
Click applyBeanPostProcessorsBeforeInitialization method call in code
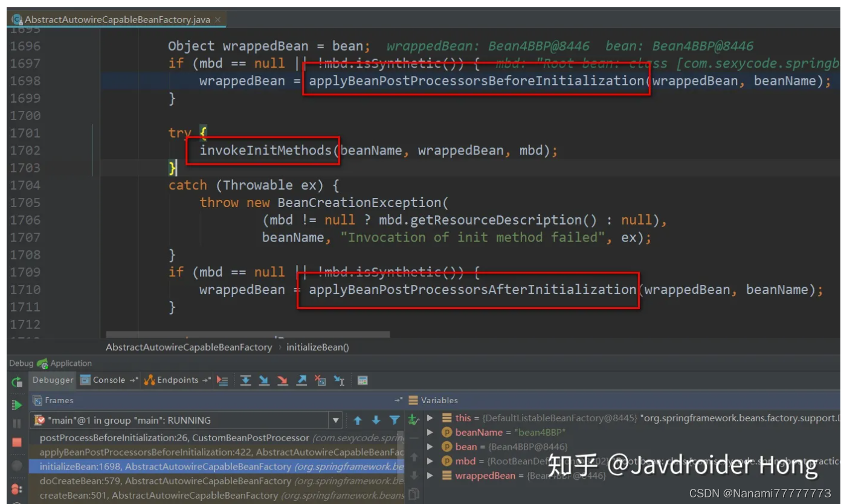(477, 81)
